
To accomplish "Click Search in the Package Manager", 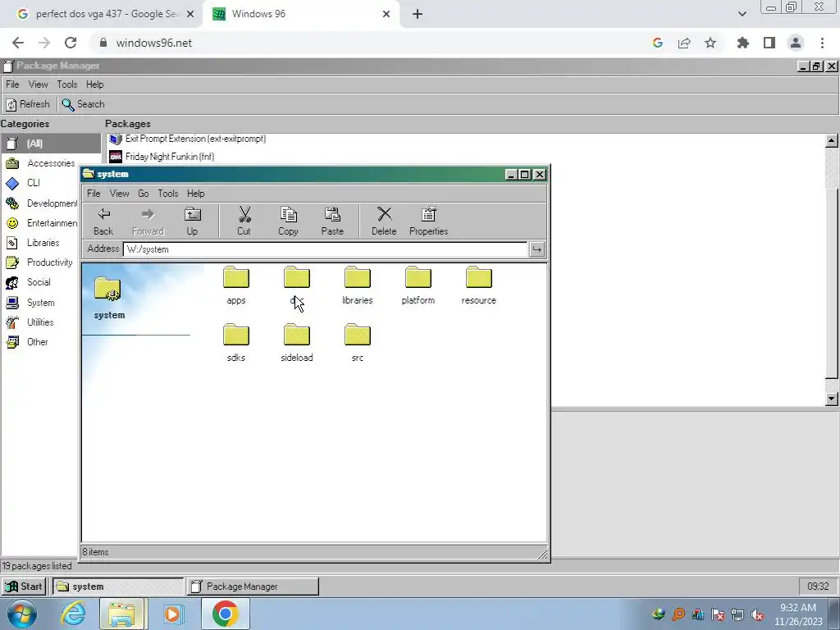I will coord(84,104).
